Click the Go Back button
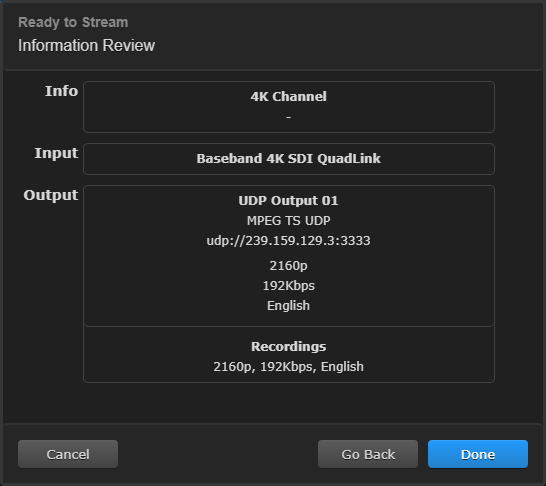The height and width of the screenshot is (486, 546). 368,454
